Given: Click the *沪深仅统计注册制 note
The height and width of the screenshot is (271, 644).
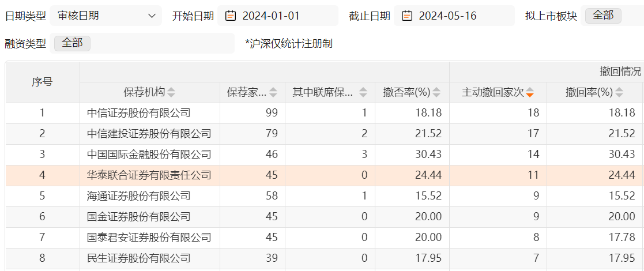Looking at the screenshot, I should (x=289, y=44).
